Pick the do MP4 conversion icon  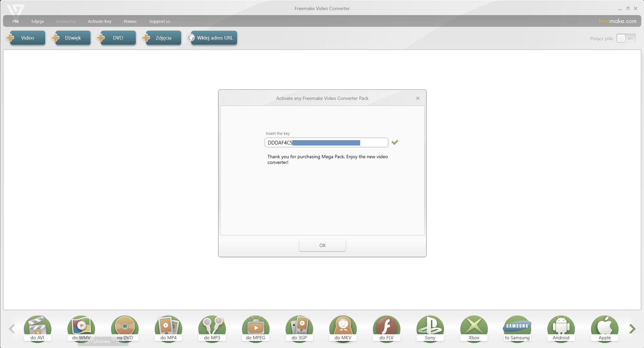pyautogui.click(x=168, y=329)
